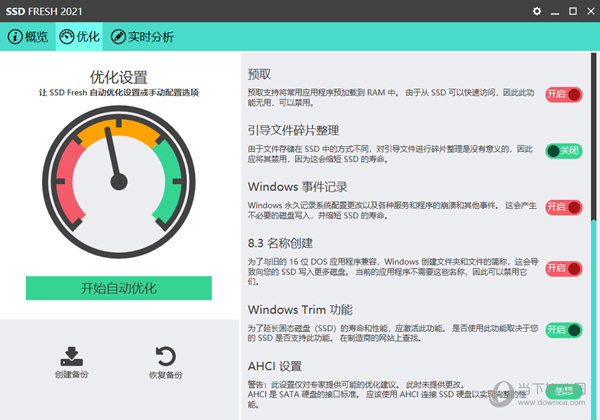Close the SSD Fresh 2021 window

[591, 11]
